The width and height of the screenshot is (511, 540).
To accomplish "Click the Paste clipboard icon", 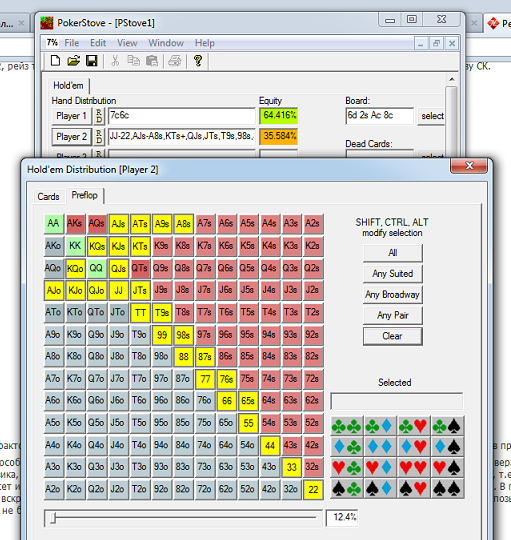I will [x=152, y=61].
